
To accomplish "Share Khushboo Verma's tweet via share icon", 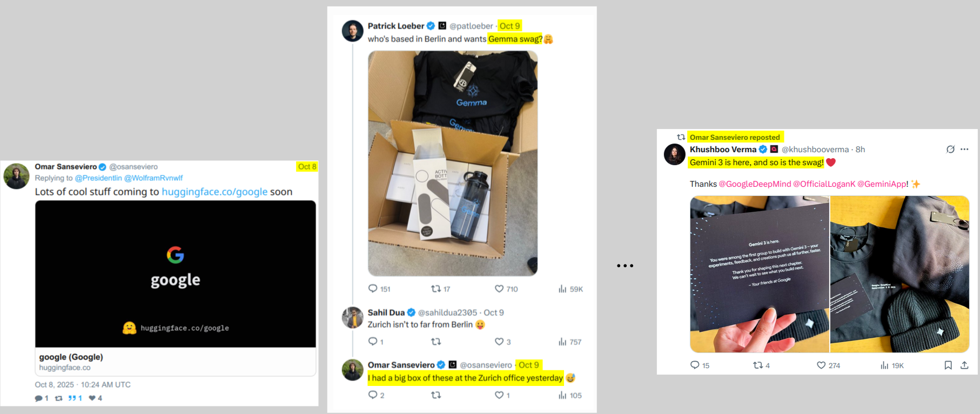I will coord(964,365).
